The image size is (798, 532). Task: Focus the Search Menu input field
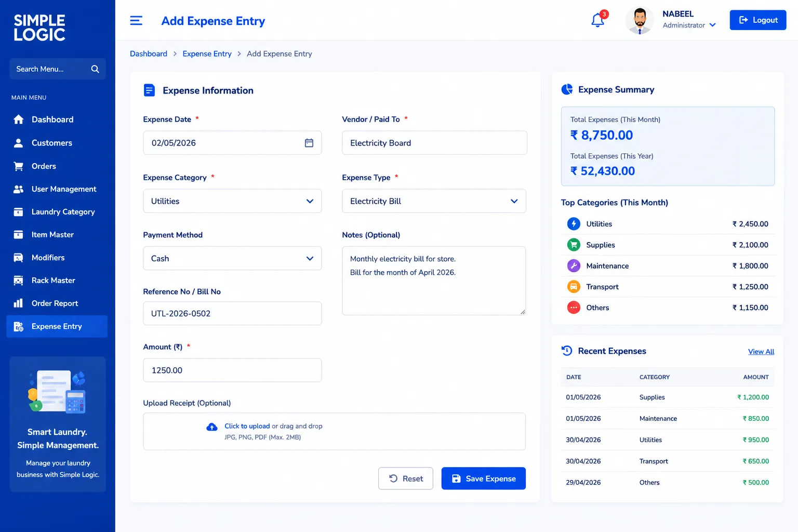click(58, 69)
